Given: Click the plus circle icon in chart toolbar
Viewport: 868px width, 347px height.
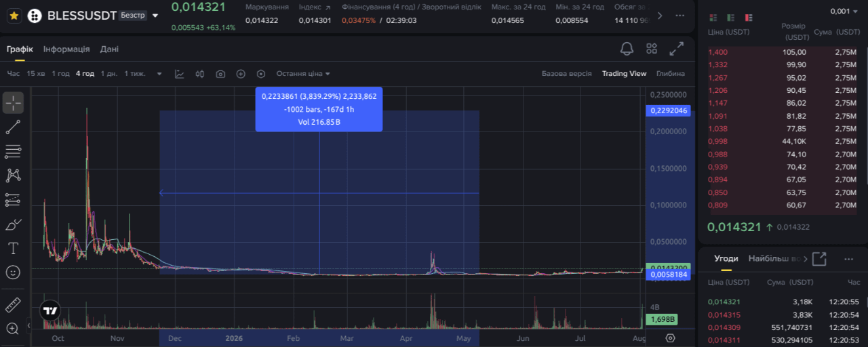Looking at the screenshot, I should click(x=241, y=74).
